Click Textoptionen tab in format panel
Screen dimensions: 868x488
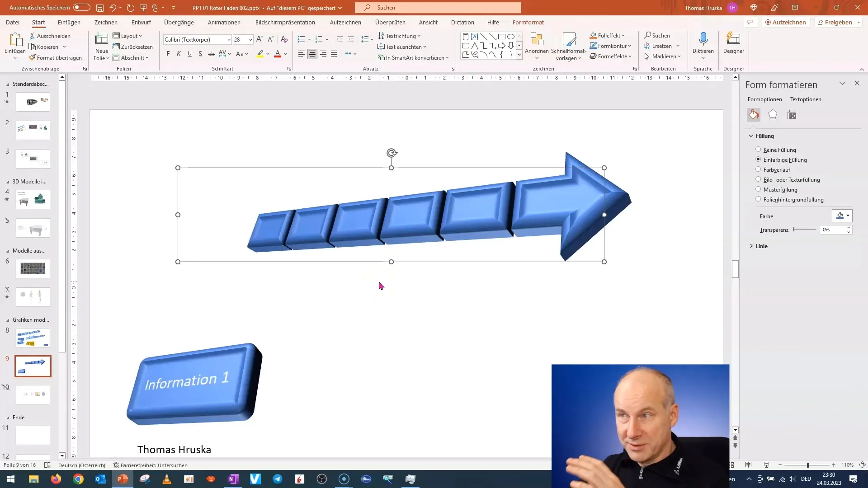(x=806, y=99)
